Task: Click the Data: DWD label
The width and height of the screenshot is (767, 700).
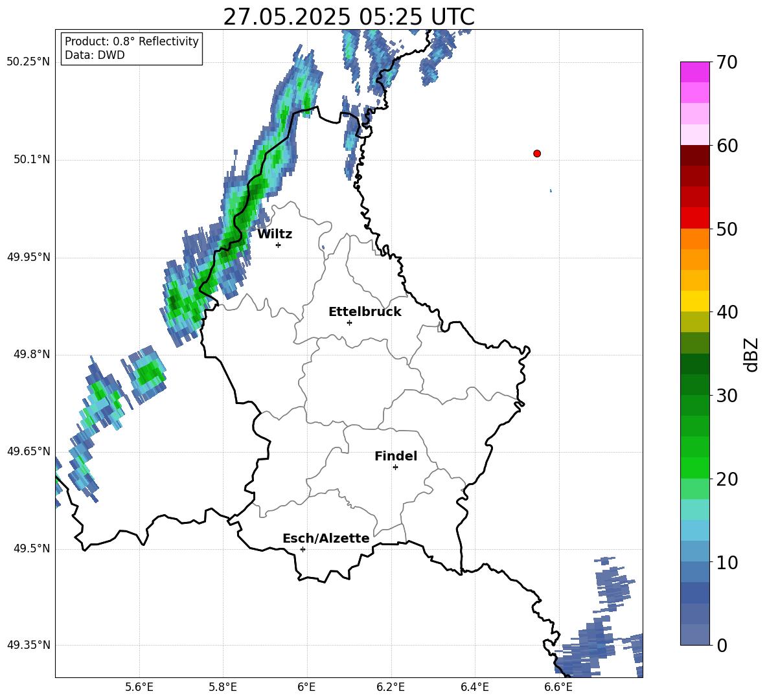Action: [95, 55]
